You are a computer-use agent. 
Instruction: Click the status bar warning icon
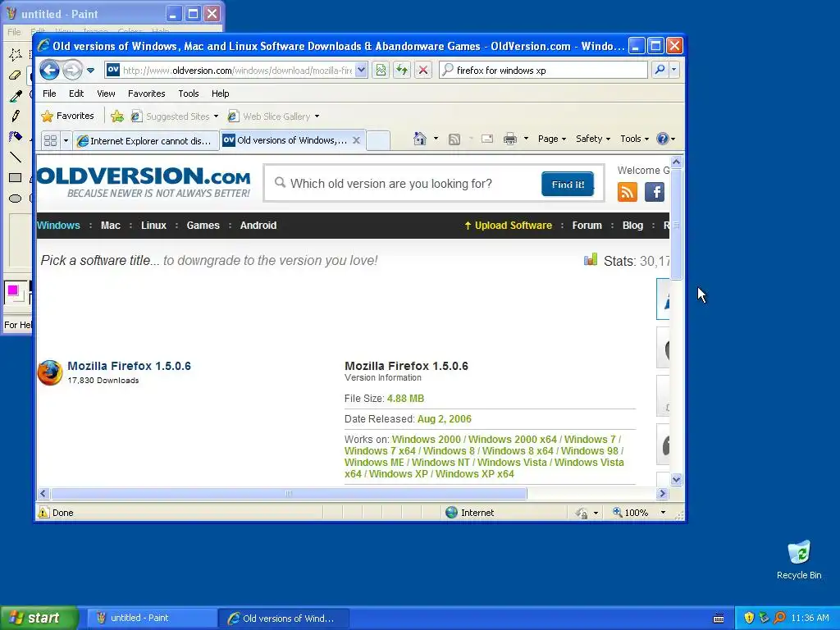click(x=43, y=513)
